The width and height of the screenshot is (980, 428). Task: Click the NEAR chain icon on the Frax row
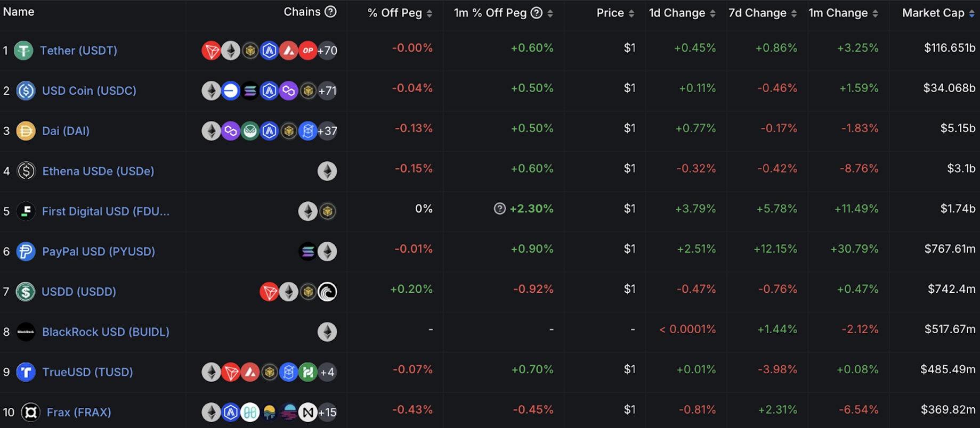307,411
